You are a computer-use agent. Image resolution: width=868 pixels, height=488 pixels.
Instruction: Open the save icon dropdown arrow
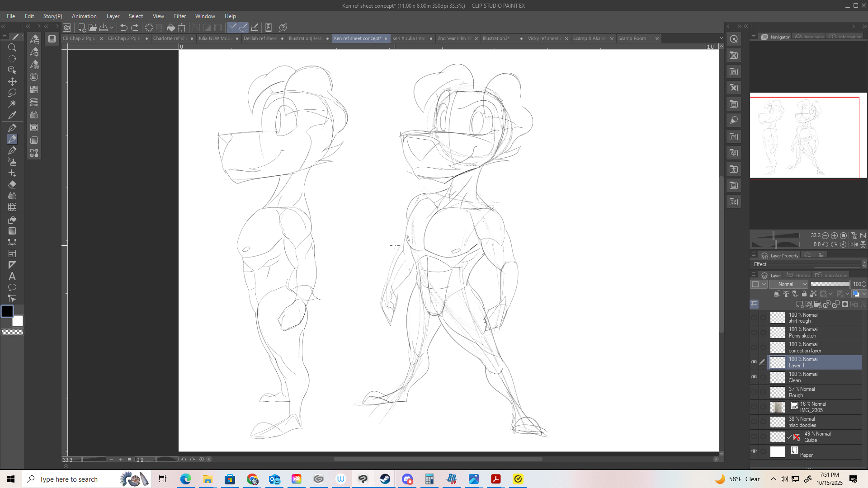tap(112, 28)
